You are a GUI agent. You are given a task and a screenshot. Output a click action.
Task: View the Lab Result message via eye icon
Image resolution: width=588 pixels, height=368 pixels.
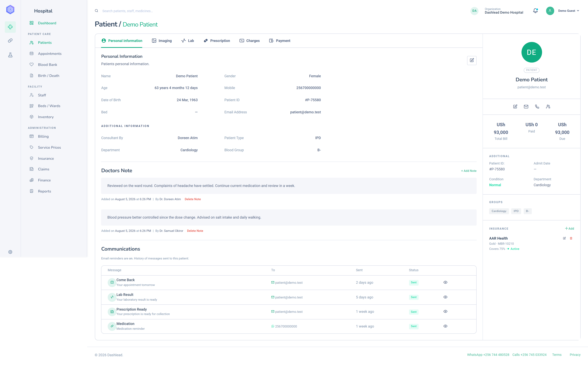445,297
